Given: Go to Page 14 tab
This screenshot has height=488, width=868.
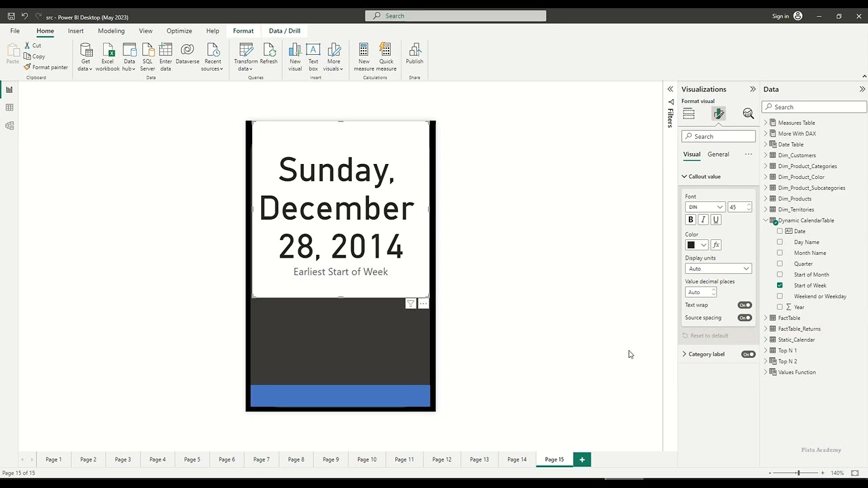Looking at the screenshot, I should tap(517, 460).
